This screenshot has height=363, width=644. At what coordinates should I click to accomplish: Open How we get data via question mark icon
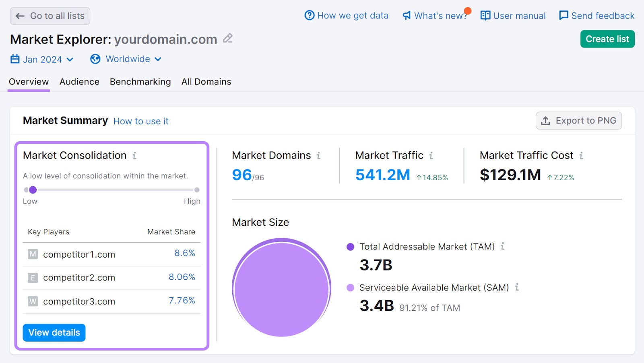309,15
